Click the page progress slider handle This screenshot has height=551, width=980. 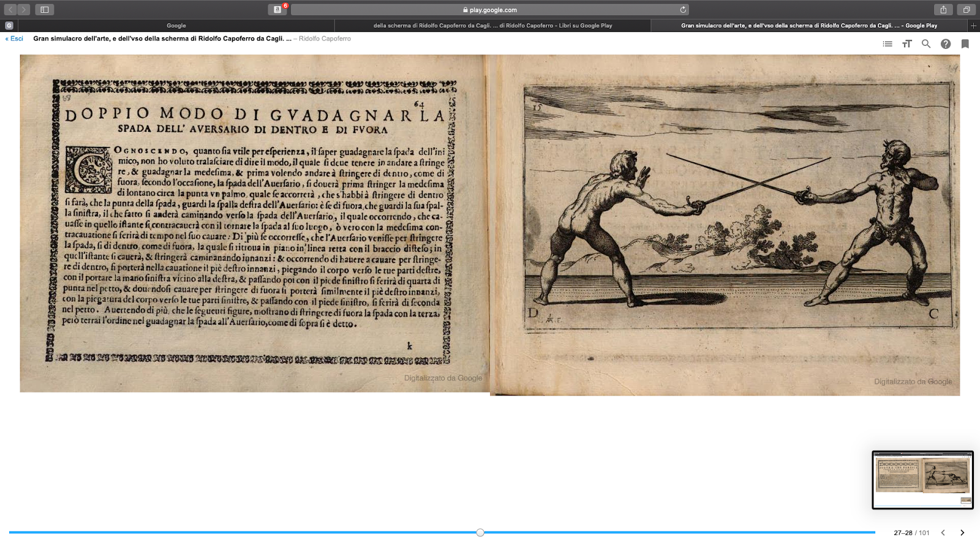[x=480, y=533]
